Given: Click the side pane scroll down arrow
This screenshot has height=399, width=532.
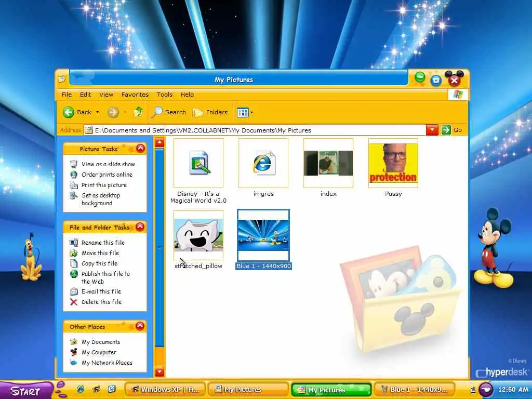Looking at the screenshot, I should coord(159,371).
